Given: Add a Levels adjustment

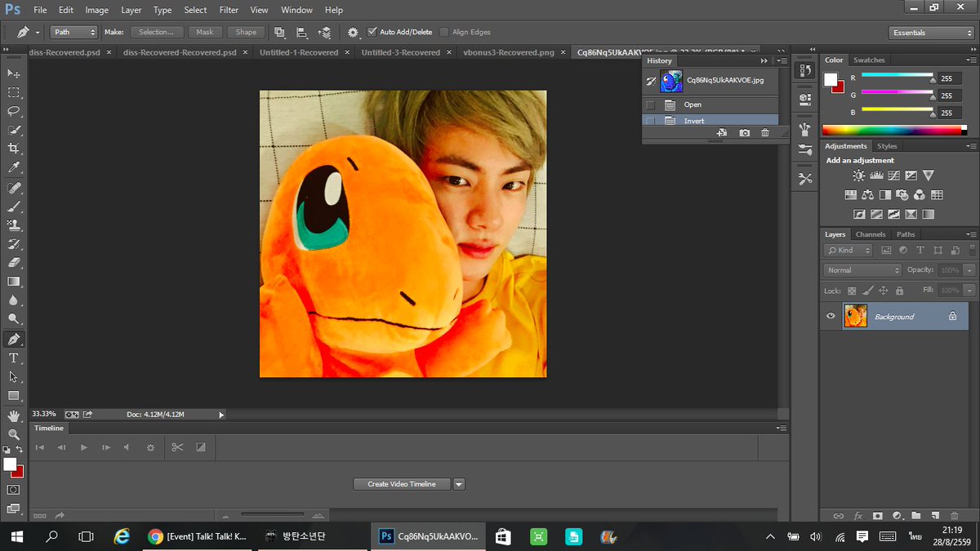Looking at the screenshot, I should pyautogui.click(x=876, y=176).
